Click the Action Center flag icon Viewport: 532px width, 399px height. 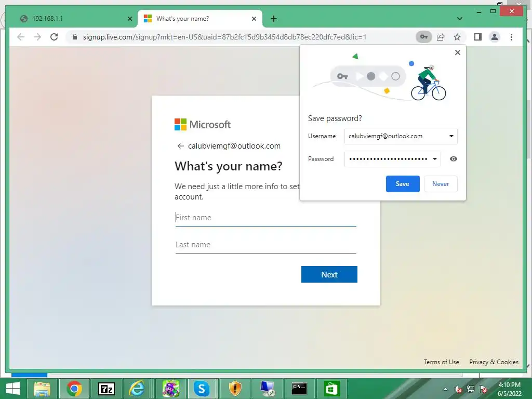(484, 389)
